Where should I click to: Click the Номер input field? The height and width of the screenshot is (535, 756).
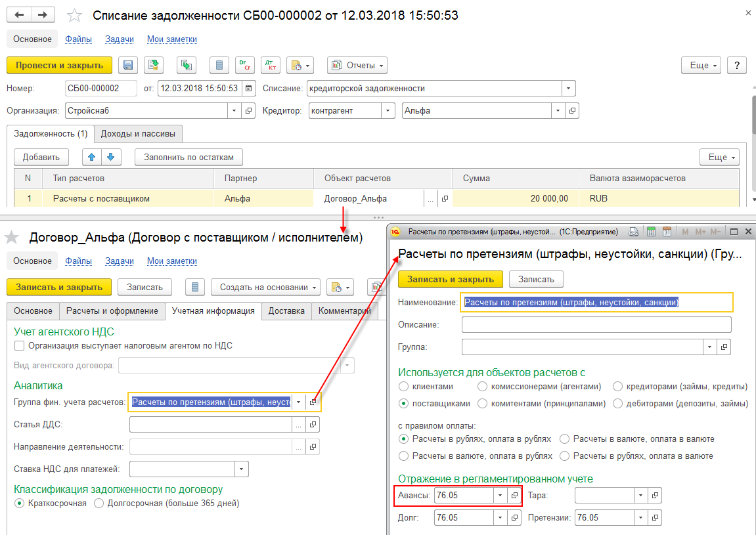(100, 88)
